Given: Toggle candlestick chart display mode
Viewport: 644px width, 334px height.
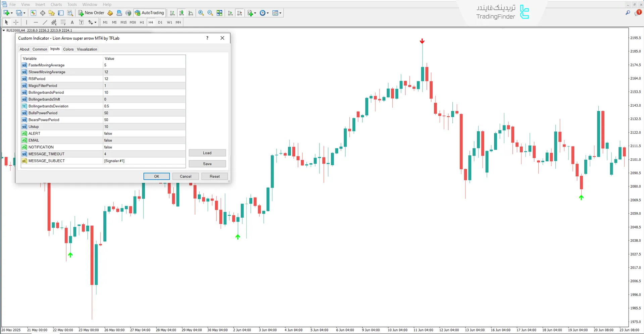Looking at the screenshot, I should click(182, 13).
